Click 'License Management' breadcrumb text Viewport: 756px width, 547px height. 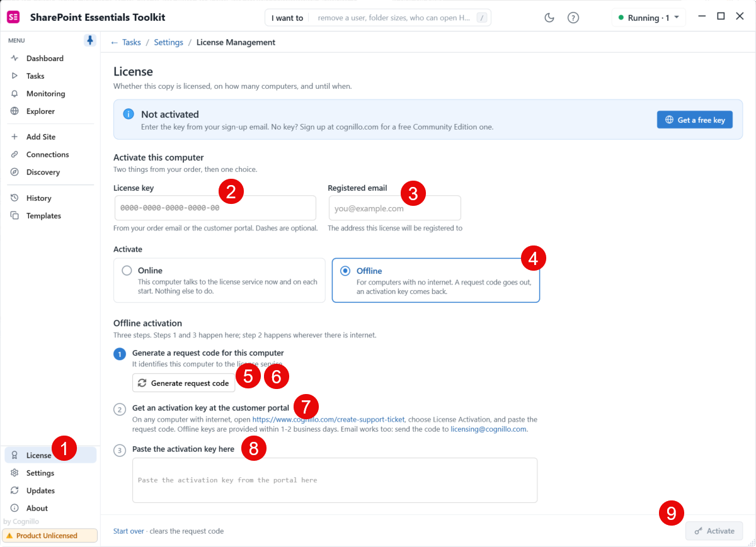coord(236,42)
